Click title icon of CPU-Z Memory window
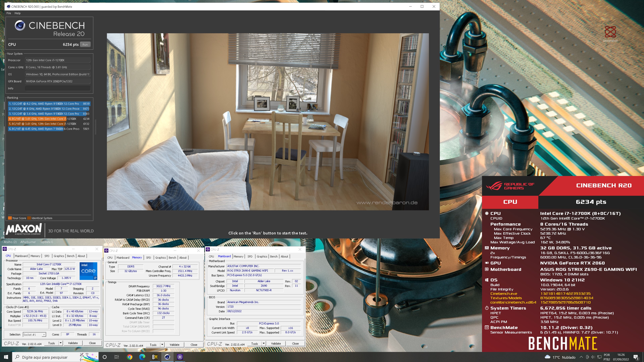This screenshot has height=362, width=644. (106, 251)
